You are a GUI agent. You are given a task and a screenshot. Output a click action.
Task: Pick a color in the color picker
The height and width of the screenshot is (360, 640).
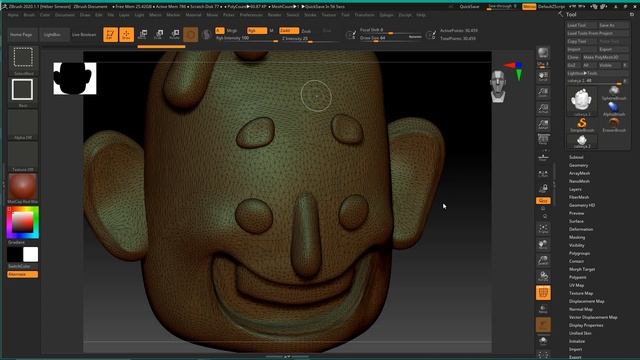[x=22, y=222]
